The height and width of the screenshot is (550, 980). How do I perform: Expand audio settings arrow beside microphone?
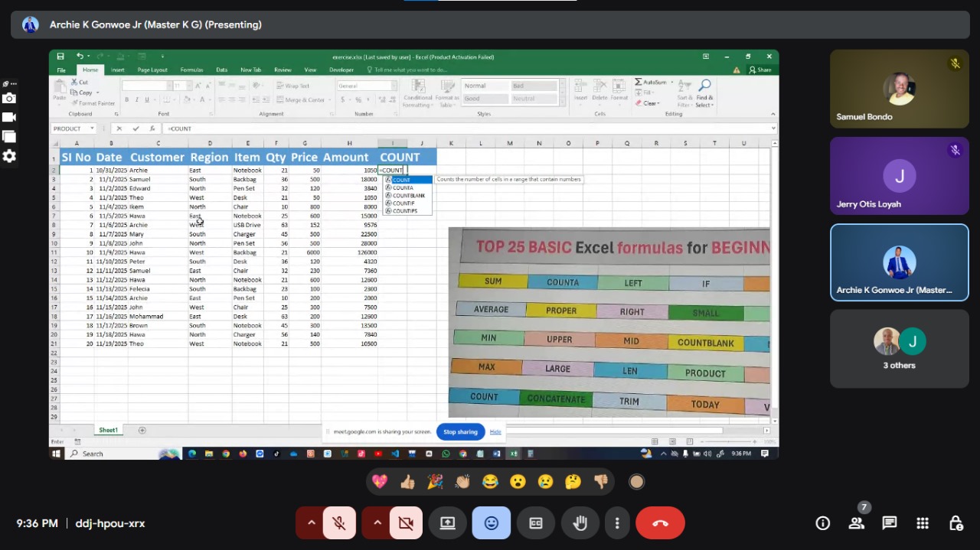(311, 523)
